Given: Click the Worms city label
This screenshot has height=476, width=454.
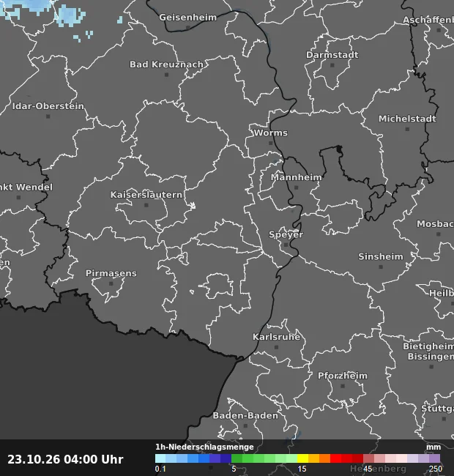Looking at the screenshot, I should pos(271,133).
